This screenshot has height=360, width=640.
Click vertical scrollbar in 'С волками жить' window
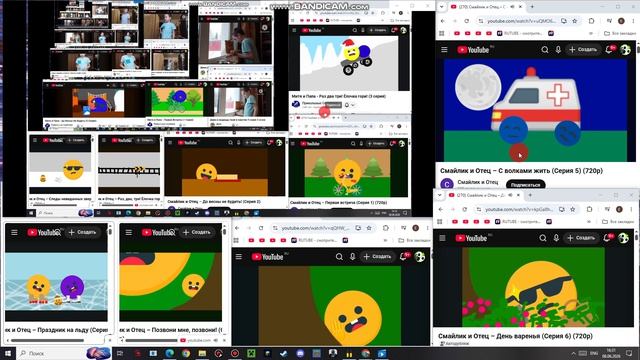(637, 49)
